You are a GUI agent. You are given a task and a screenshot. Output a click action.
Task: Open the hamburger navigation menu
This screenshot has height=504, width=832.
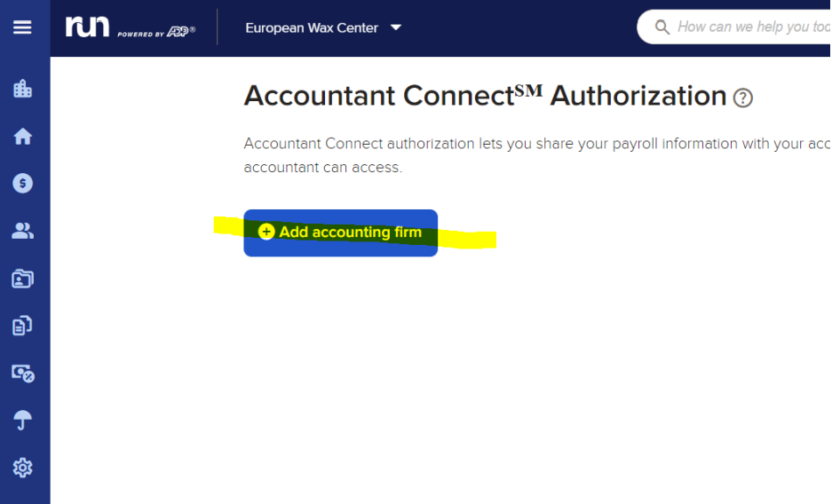click(22, 28)
